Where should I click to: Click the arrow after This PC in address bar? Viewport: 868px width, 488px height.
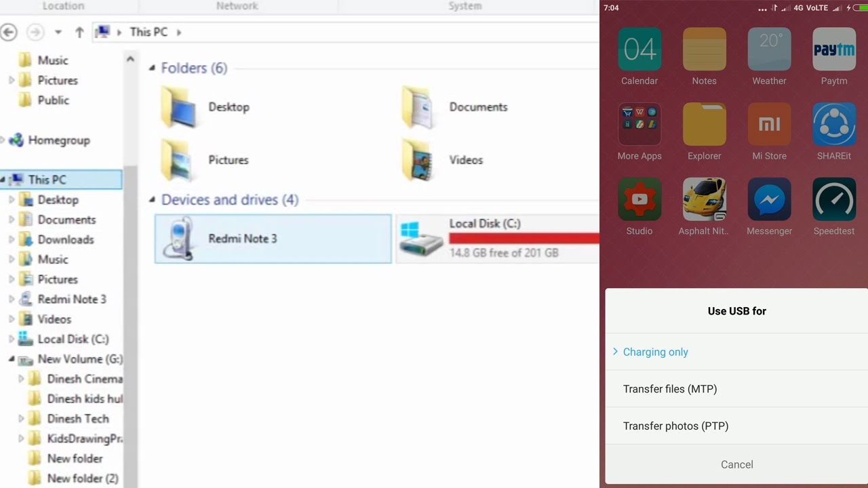point(180,33)
